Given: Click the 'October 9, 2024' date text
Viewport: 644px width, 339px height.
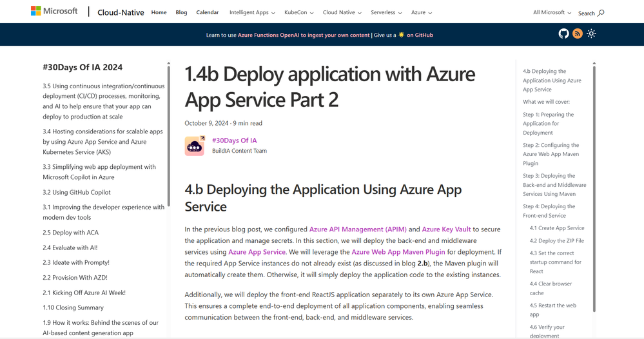Looking at the screenshot, I should [206, 123].
